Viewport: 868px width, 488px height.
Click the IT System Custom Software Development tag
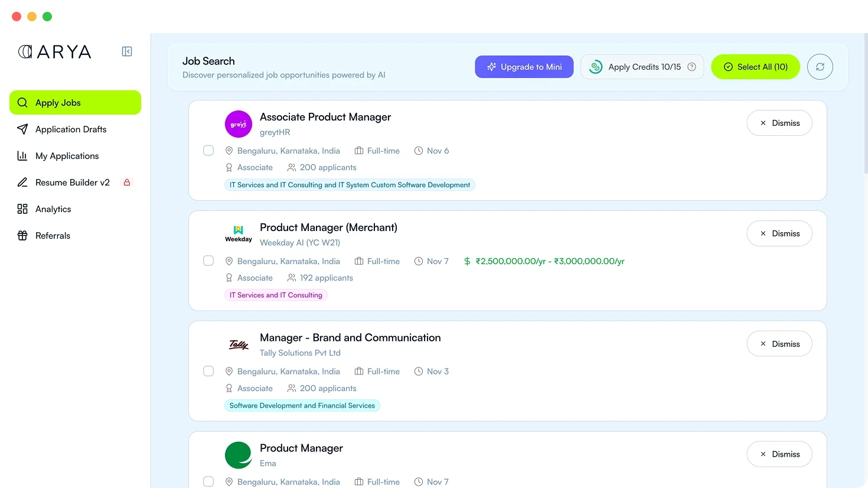[350, 185]
